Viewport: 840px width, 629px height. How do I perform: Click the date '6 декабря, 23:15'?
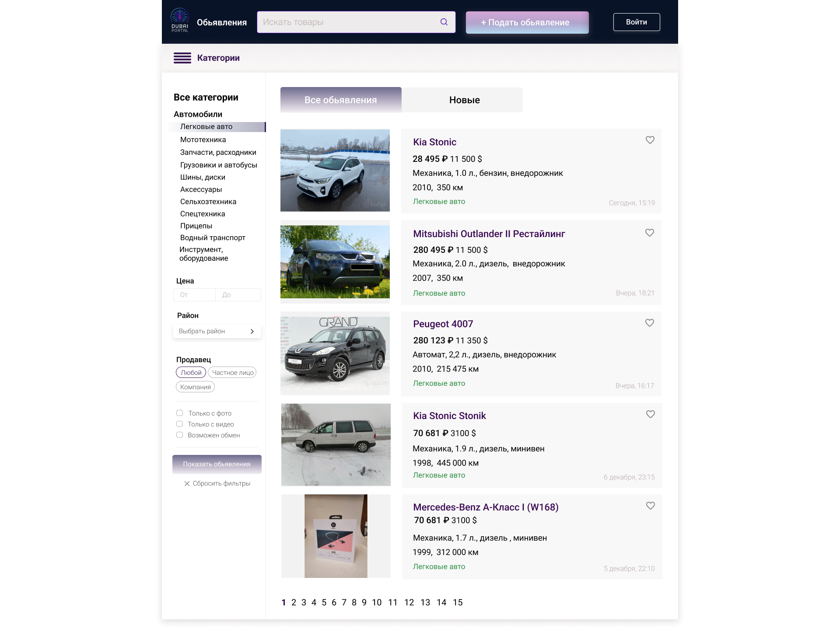click(629, 477)
